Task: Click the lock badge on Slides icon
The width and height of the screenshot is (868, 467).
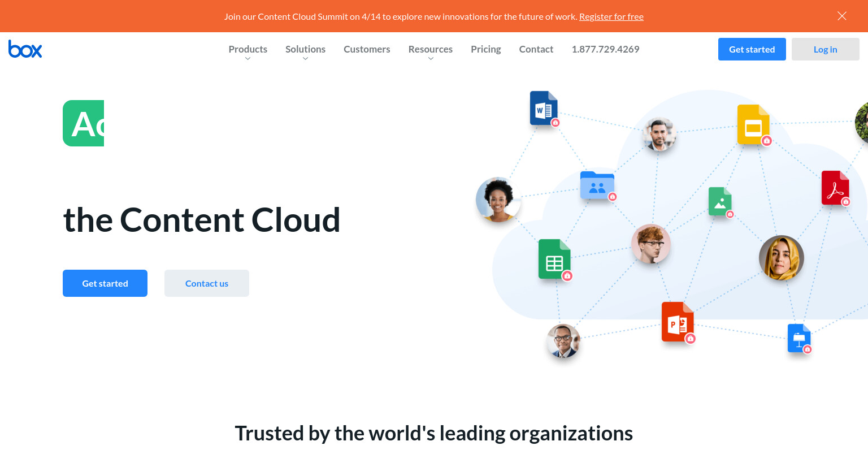Action: point(767,141)
